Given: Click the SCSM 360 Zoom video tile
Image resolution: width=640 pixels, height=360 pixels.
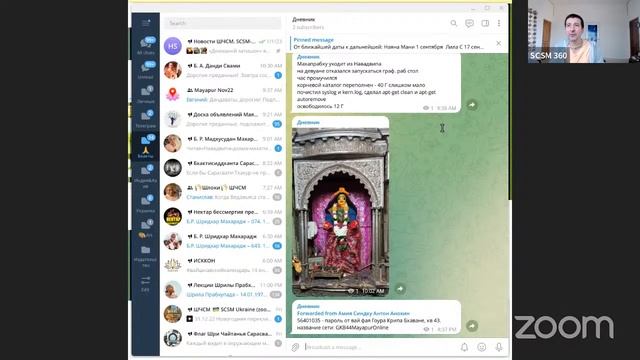Looking at the screenshot, I should click(x=584, y=31).
